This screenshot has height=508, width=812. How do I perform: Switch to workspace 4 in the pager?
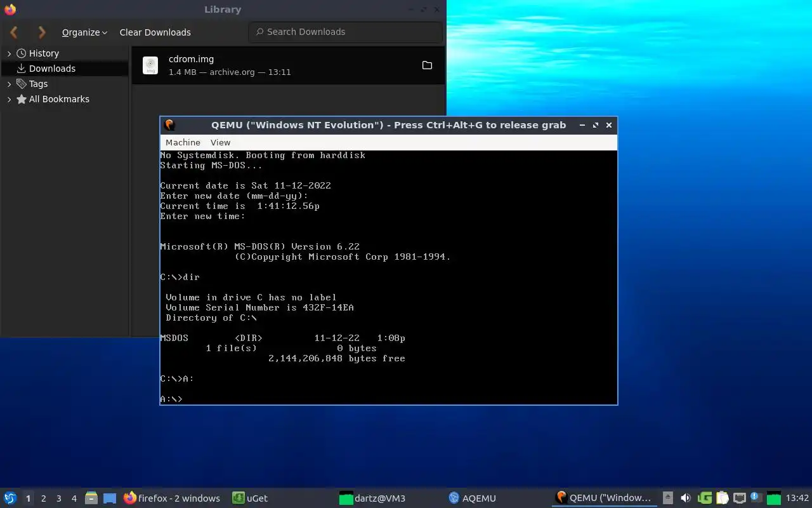tap(74, 498)
